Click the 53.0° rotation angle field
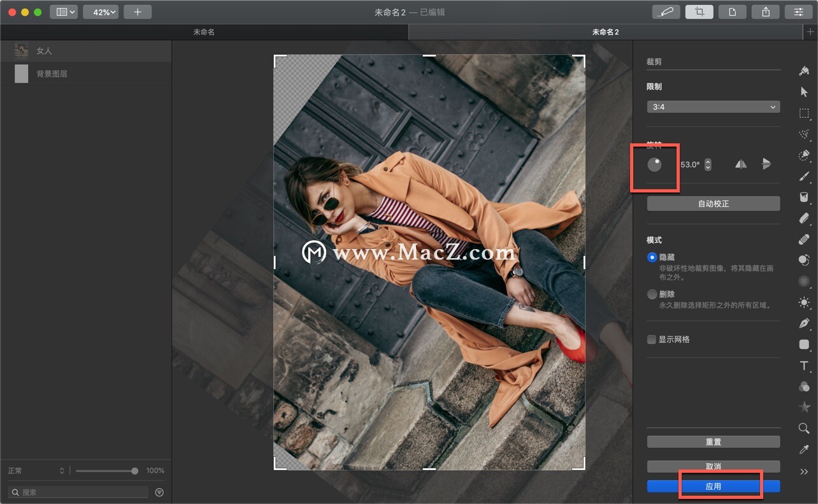 click(x=690, y=164)
